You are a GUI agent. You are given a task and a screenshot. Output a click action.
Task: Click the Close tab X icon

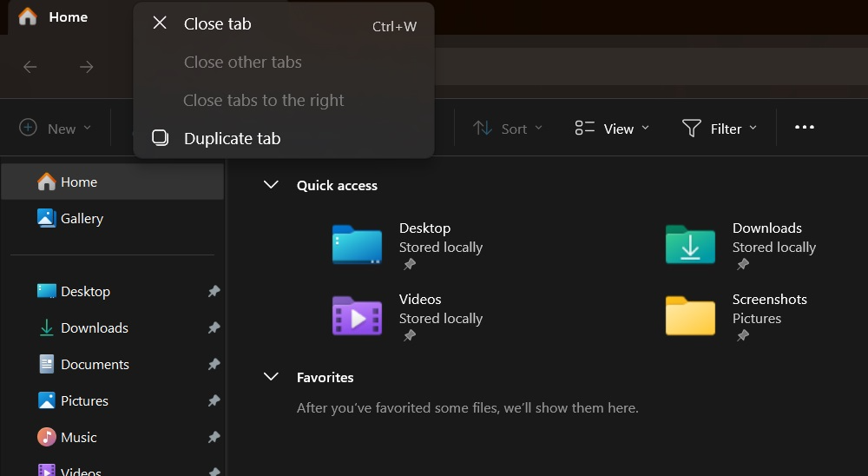tap(160, 23)
